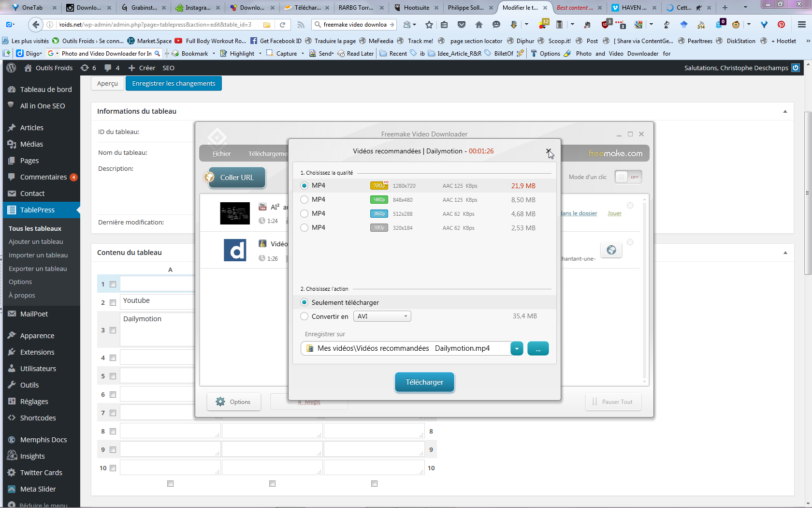Toggle the 'Mode d'un clic' switch
This screenshot has height=508, width=812.
pyautogui.click(x=628, y=177)
